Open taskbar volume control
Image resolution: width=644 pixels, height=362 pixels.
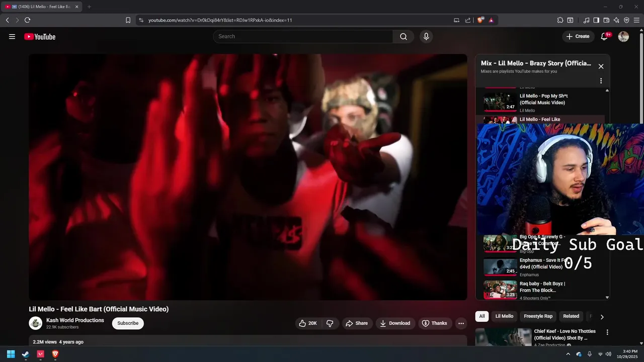pyautogui.click(x=608, y=354)
